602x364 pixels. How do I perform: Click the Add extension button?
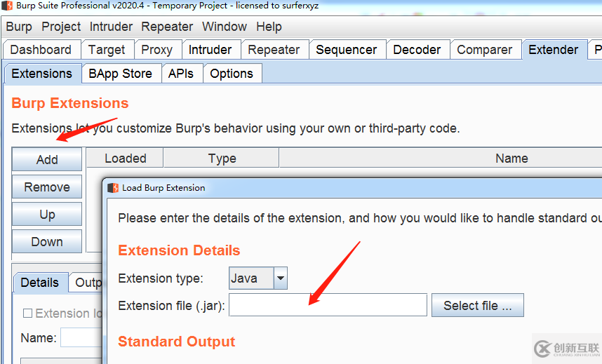click(47, 160)
